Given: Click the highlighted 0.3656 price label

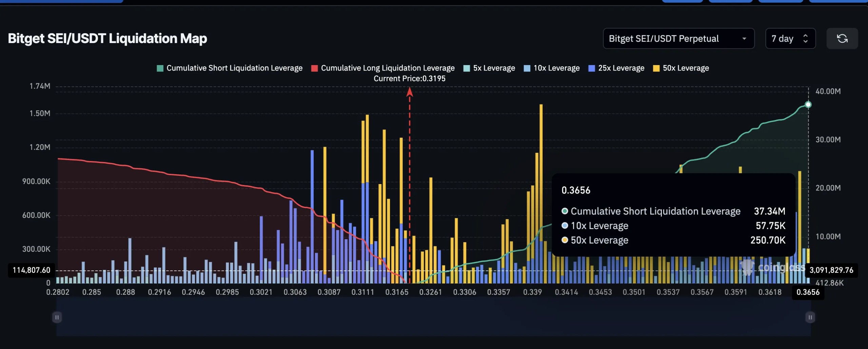Looking at the screenshot, I should [809, 292].
